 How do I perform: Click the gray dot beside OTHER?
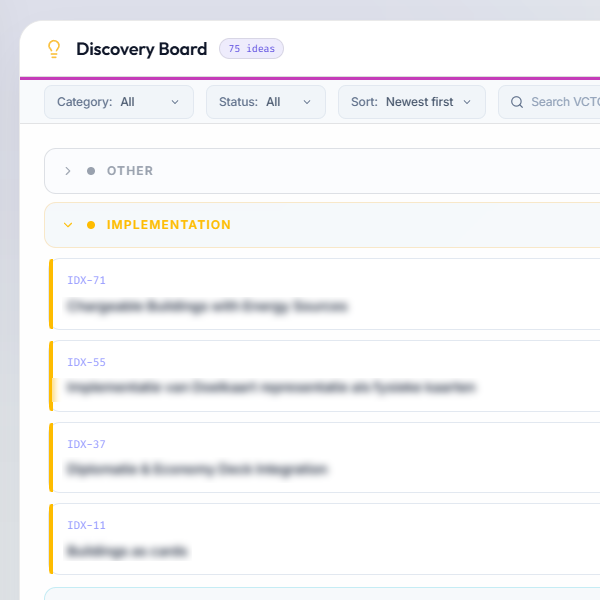click(x=91, y=171)
